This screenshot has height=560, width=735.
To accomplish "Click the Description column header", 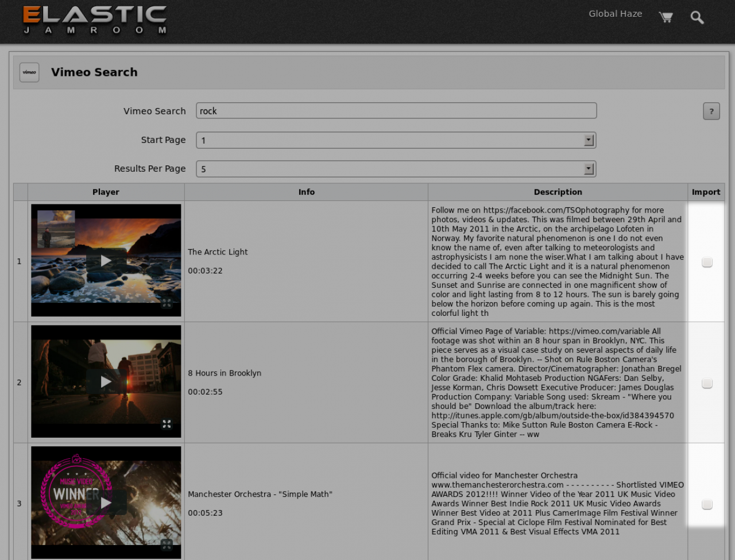I will (558, 192).
